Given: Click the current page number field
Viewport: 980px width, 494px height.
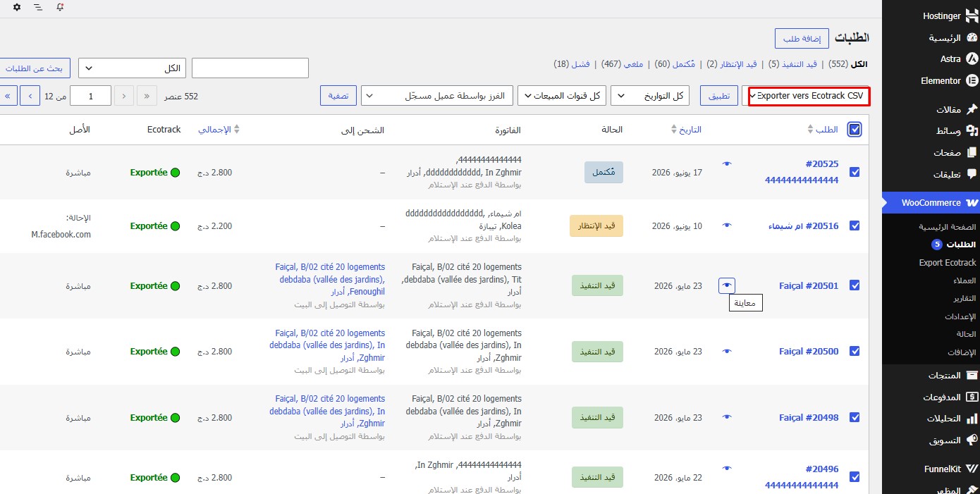Looking at the screenshot, I should coord(90,96).
